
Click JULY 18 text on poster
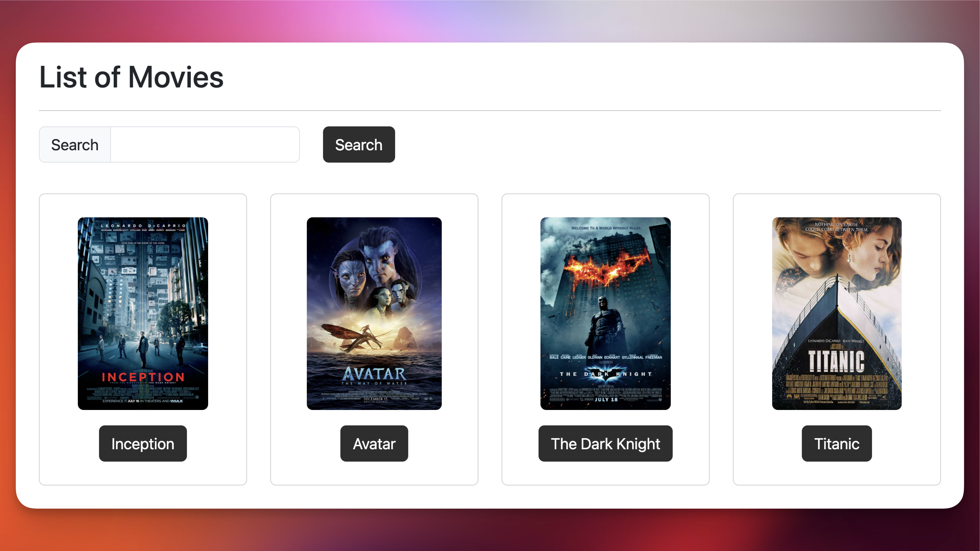606,400
